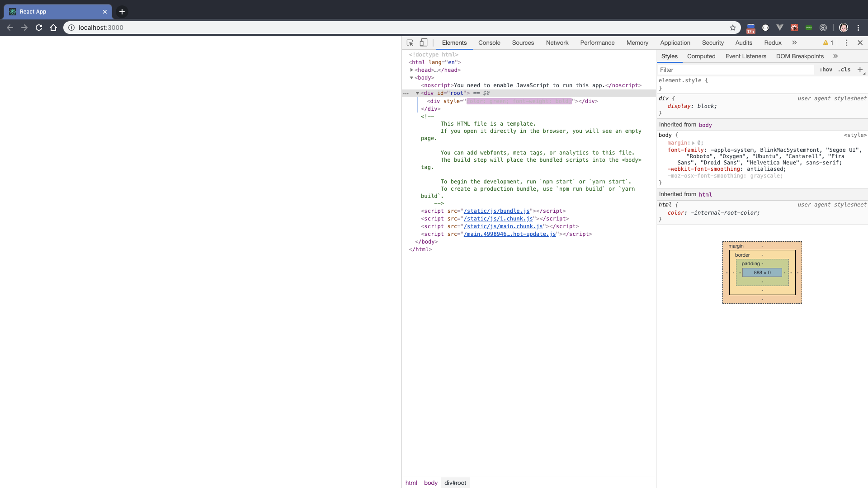Click the yellow warning count icon

point(828,42)
